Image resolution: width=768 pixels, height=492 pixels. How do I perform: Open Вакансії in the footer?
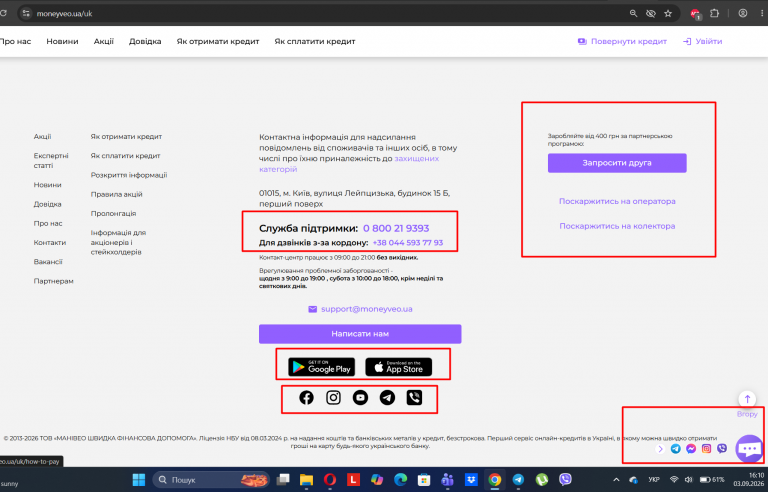(x=48, y=262)
